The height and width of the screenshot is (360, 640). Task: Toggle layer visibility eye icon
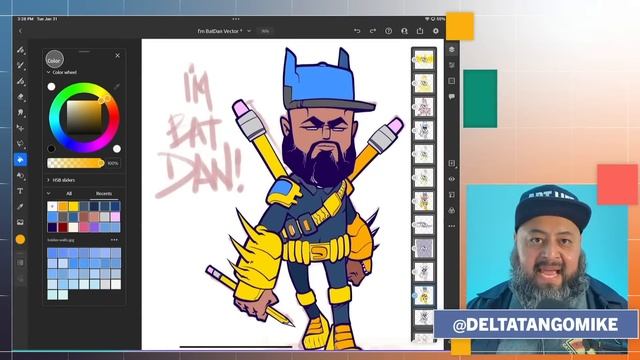452,179
